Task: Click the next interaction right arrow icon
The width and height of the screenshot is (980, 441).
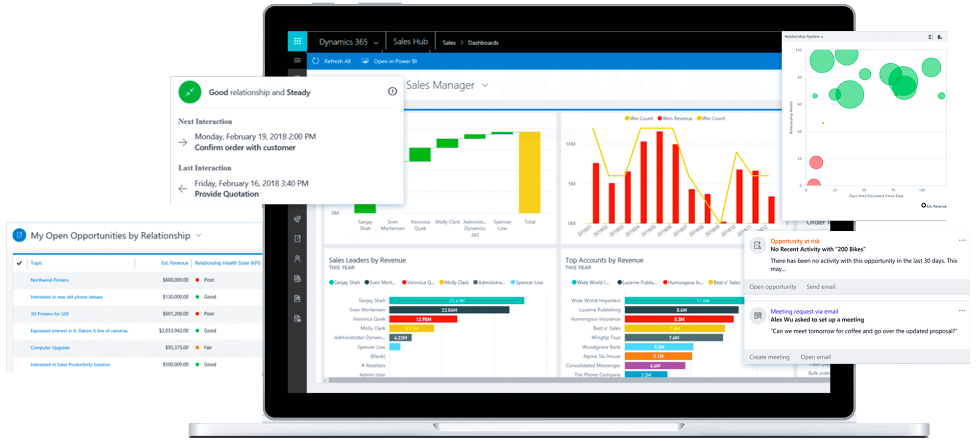Action: pyautogui.click(x=183, y=142)
